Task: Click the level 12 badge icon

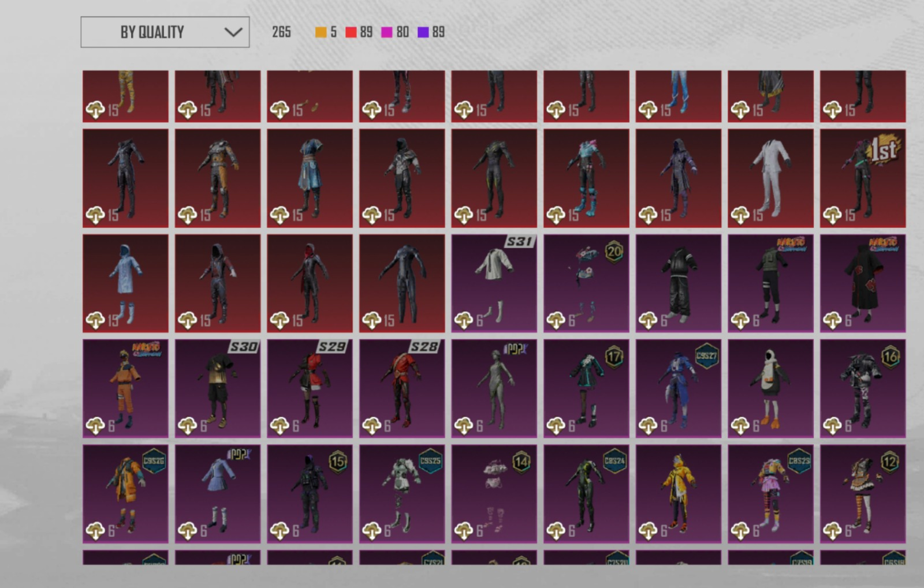Action: (x=890, y=462)
